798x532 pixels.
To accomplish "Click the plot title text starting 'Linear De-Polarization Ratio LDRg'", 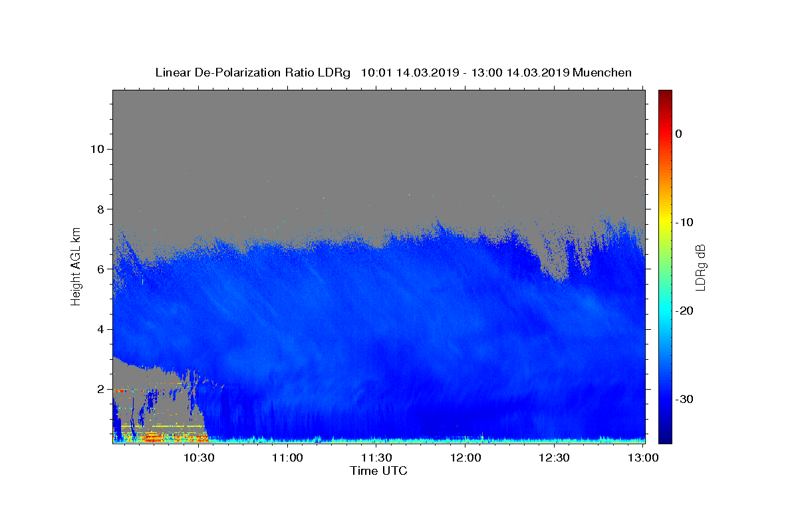I will (393, 72).
